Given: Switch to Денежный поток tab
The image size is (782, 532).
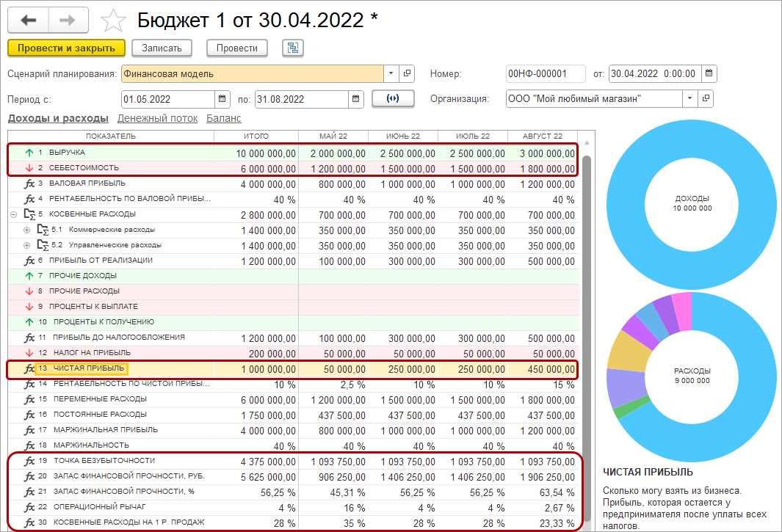Looking at the screenshot, I should (x=157, y=118).
